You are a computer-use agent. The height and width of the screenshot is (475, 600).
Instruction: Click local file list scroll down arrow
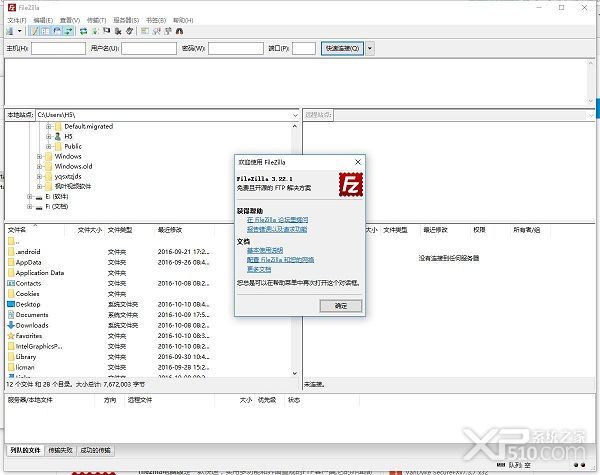295,373
